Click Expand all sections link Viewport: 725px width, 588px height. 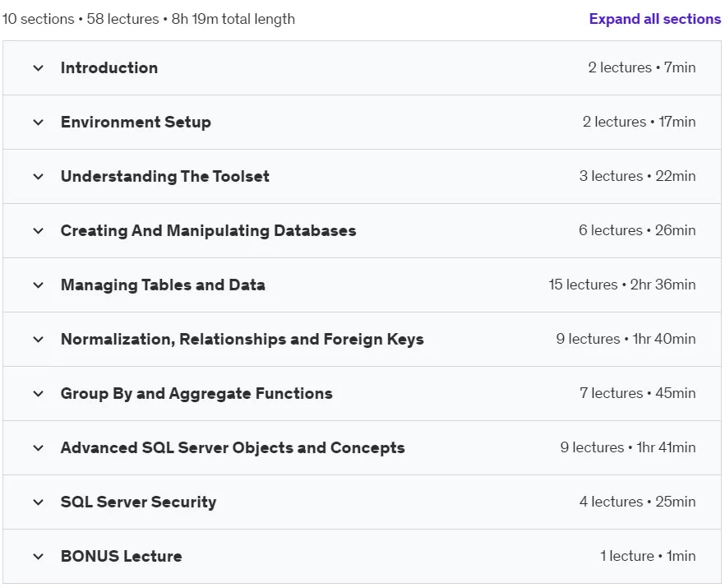(x=654, y=19)
